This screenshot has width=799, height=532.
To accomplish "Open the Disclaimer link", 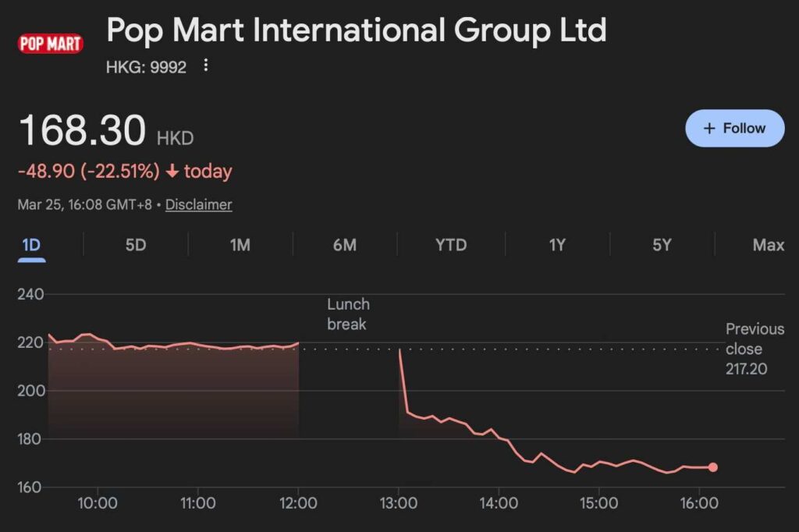I will point(198,205).
